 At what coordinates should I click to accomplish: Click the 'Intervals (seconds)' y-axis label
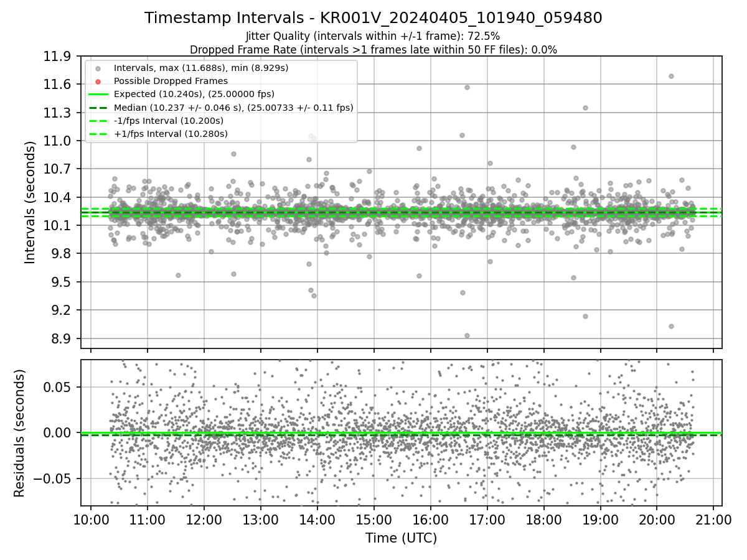click(x=31, y=202)
